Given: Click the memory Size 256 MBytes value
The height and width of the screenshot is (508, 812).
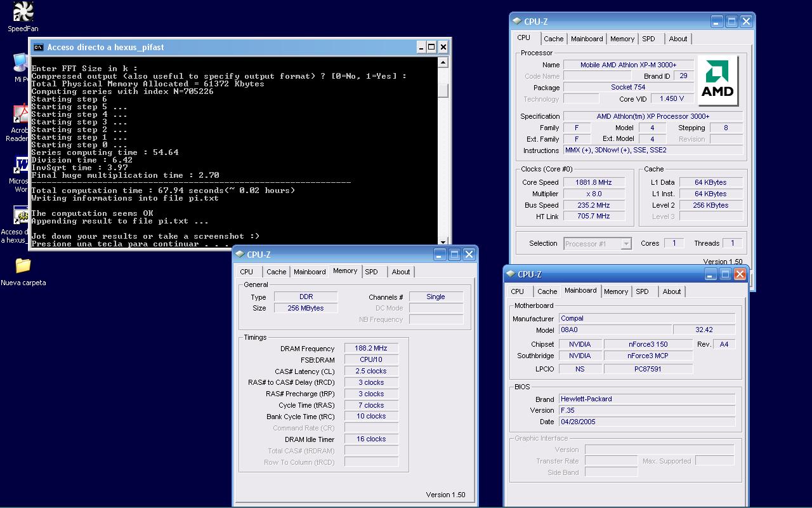Looking at the screenshot, I should [306, 308].
